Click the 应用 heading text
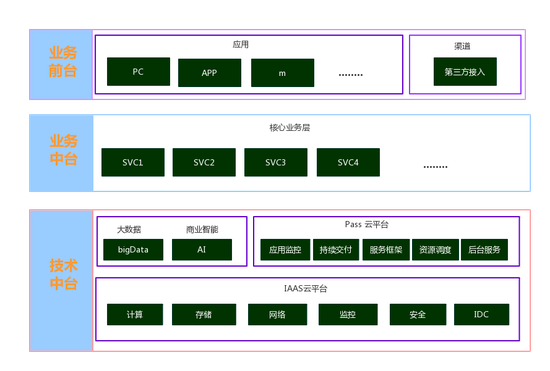 [x=241, y=45]
